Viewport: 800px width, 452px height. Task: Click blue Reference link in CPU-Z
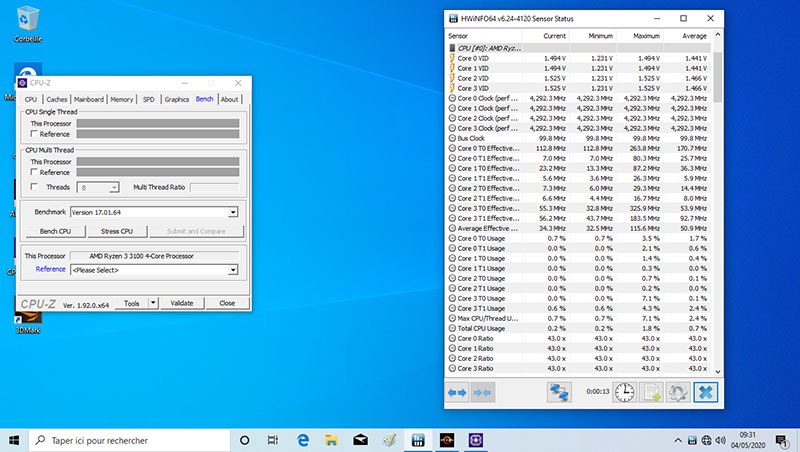pos(51,269)
